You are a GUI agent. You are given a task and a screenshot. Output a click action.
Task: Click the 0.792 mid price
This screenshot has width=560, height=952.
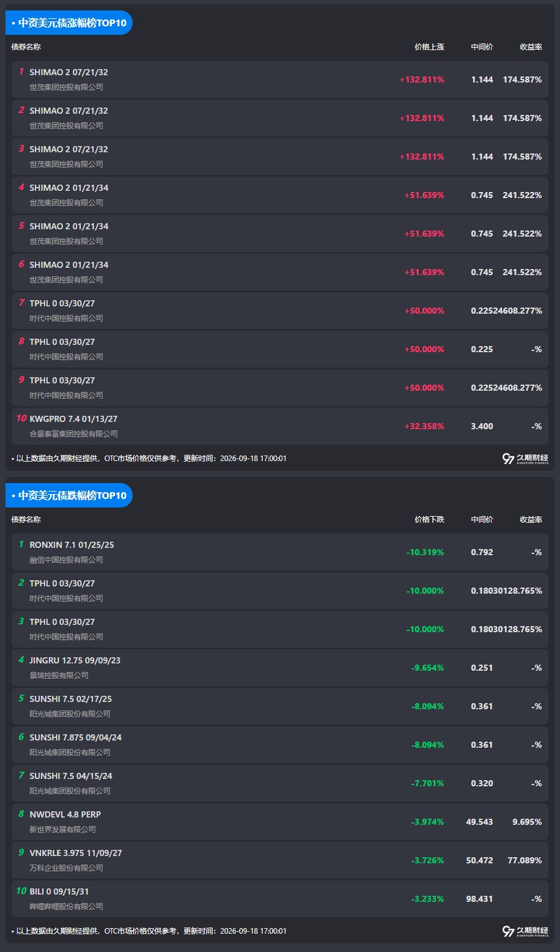pos(482,552)
